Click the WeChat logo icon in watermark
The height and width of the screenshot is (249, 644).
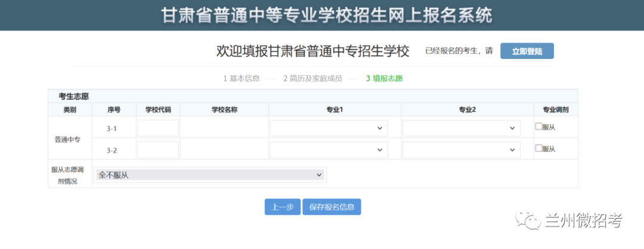pyautogui.click(x=529, y=222)
